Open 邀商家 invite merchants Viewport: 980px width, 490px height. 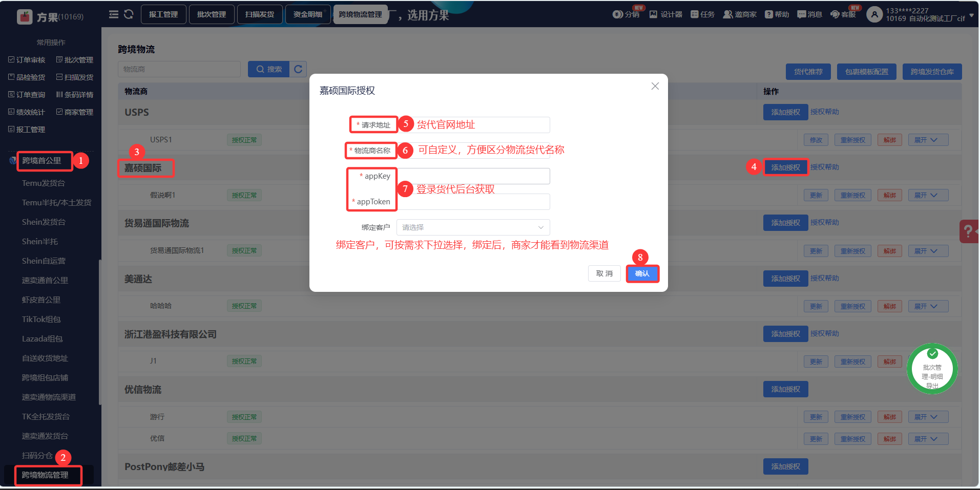coord(740,14)
